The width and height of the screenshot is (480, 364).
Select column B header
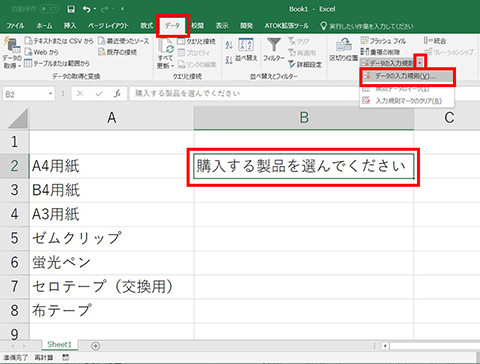coord(304,118)
